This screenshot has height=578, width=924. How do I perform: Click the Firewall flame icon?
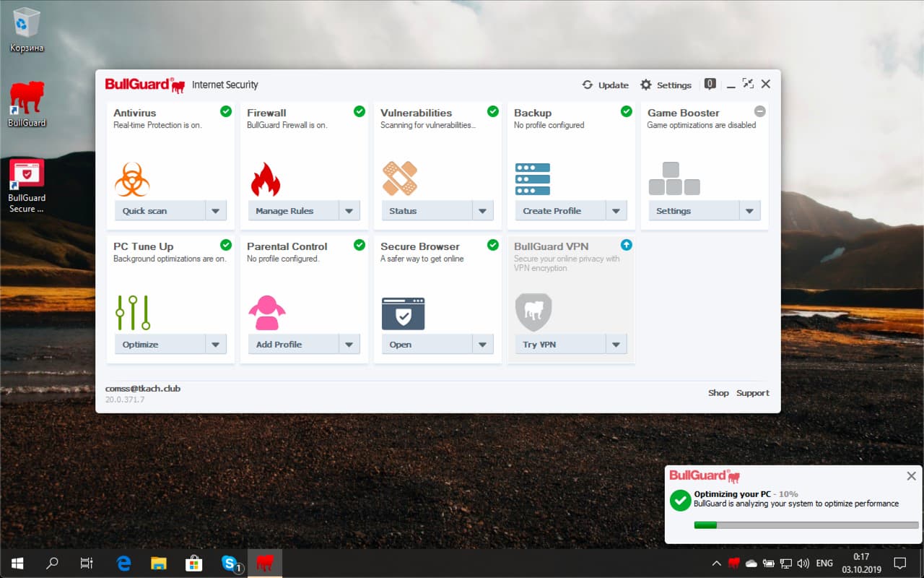(x=265, y=179)
